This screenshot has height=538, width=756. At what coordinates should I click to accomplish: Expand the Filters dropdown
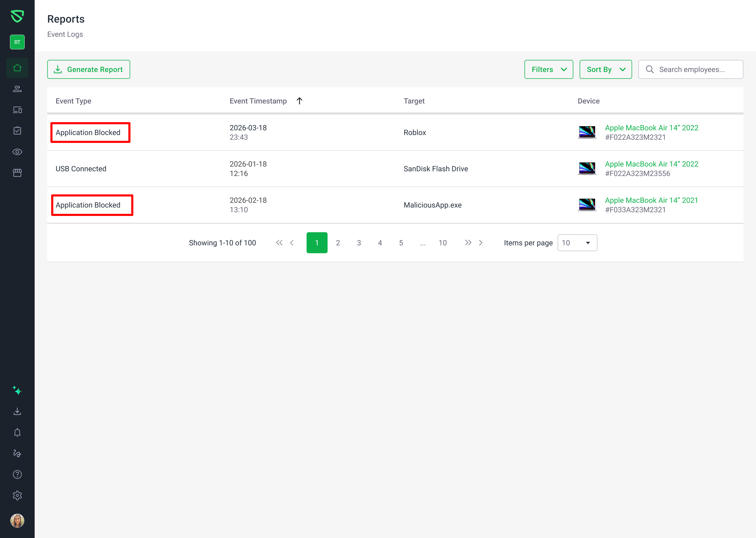[548, 69]
